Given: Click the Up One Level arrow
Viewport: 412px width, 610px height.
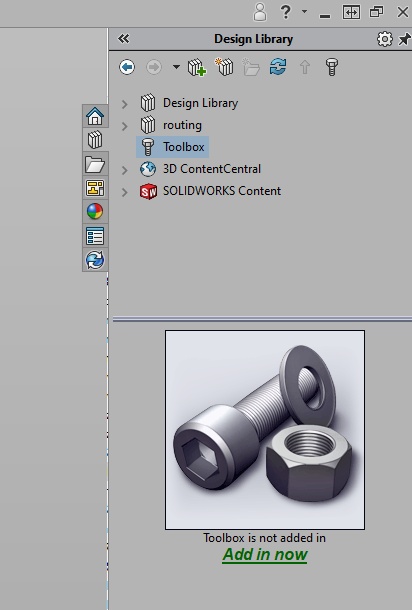Looking at the screenshot, I should 305,67.
